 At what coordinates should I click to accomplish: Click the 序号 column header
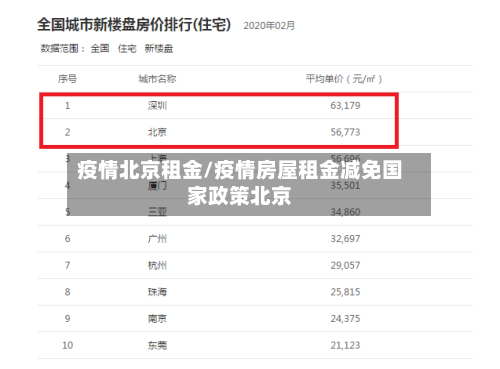[x=67, y=79]
